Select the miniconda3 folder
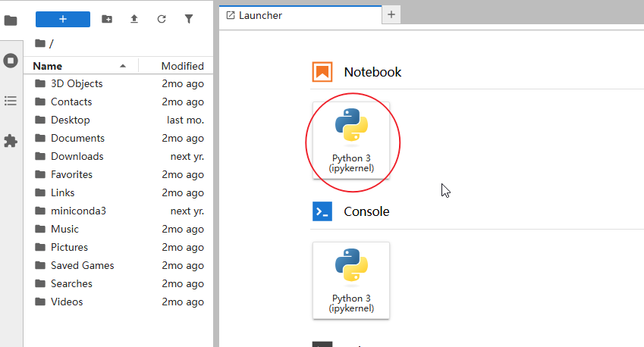 coord(118,211)
